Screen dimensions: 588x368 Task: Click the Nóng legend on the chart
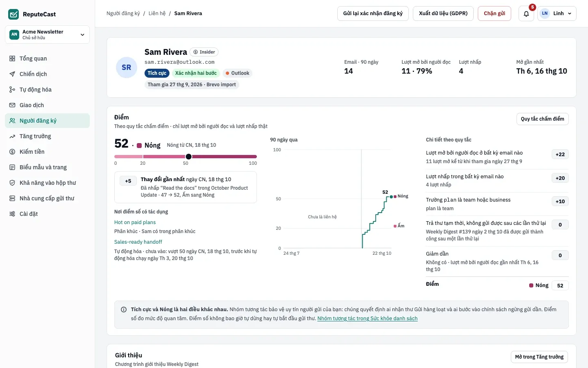pos(401,196)
